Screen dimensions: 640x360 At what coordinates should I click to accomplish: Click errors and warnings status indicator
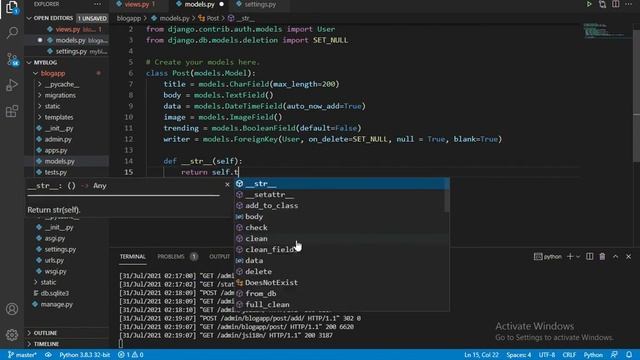click(x=131, y=355)
